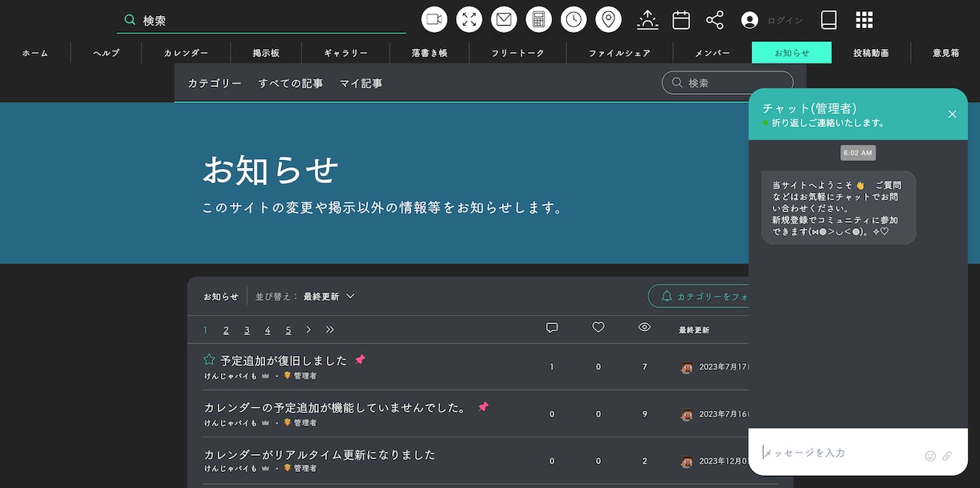Open the 投稿動画 menu item

click(871, 53)
